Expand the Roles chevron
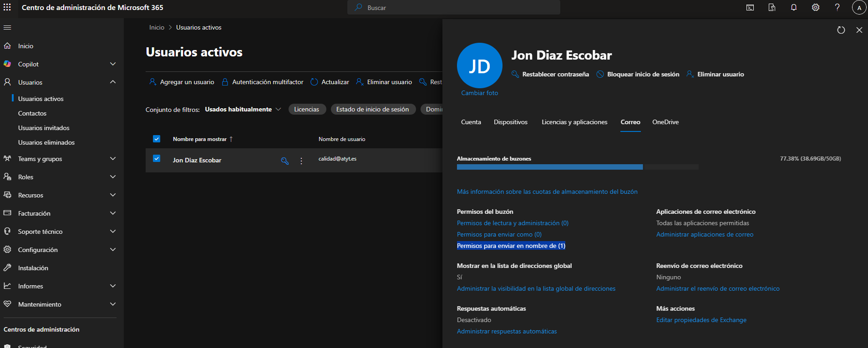Image resolution: width=868 pixels, height=348 pixels. [113, 177]
